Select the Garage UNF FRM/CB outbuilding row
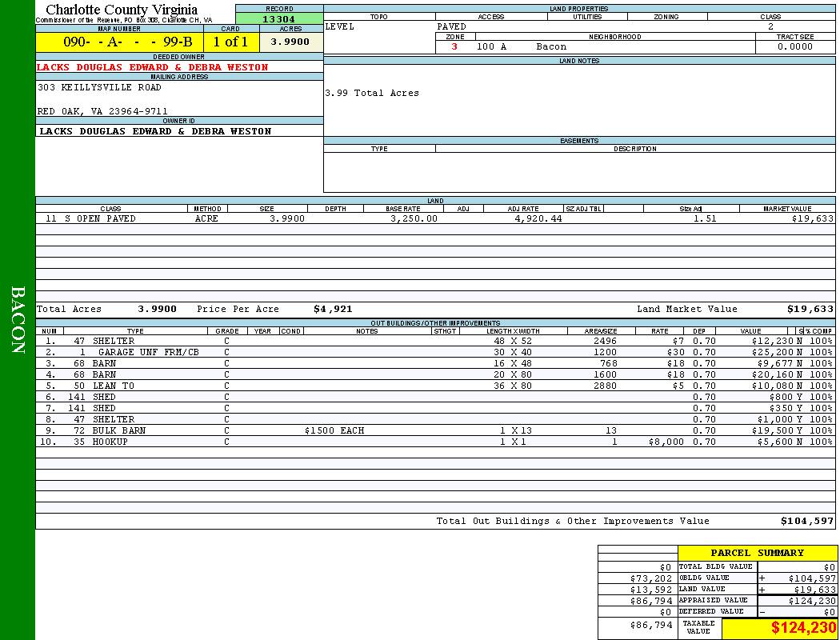 point(148,352)
